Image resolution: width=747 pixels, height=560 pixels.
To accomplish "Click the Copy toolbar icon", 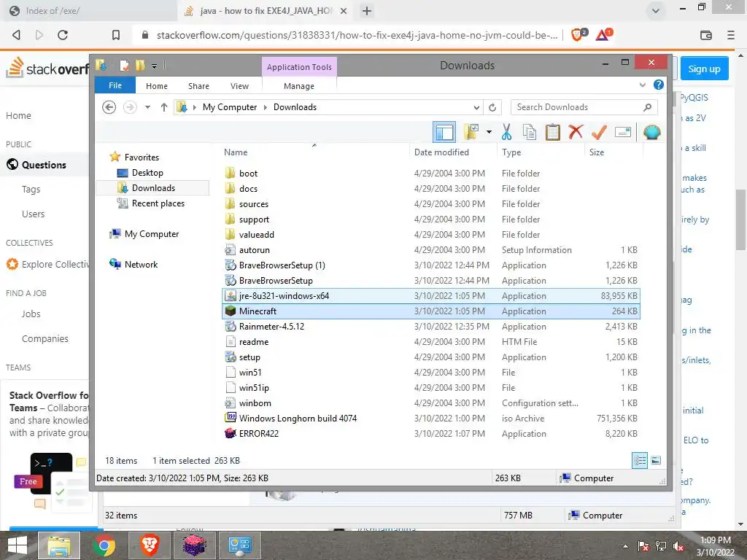I will 530,132.
